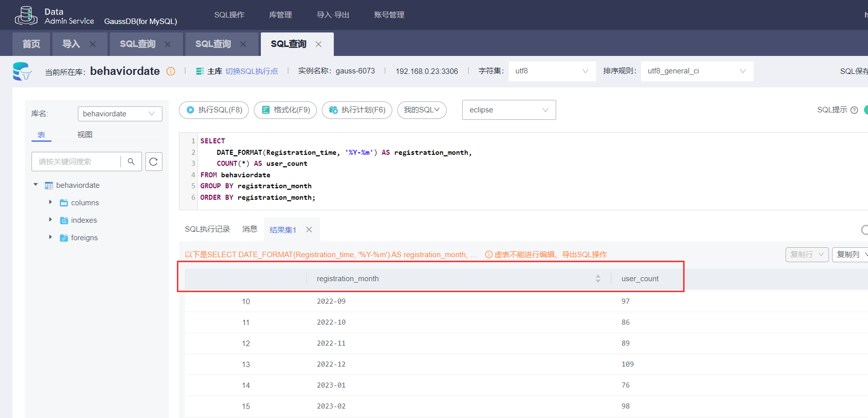Click the table keyword search input field

pos(76,161)
